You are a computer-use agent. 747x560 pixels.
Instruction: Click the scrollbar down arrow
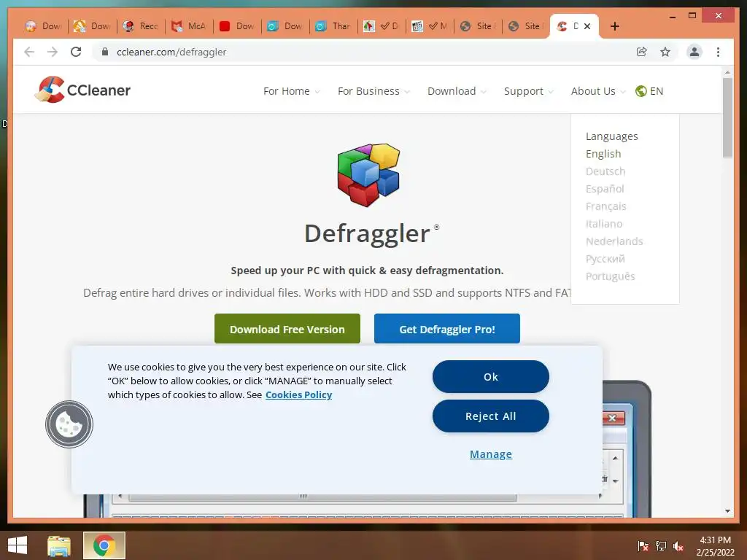pos(727,511)
